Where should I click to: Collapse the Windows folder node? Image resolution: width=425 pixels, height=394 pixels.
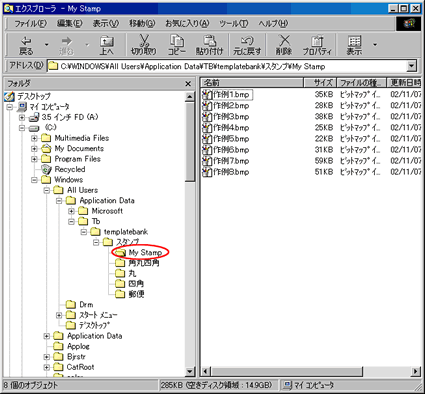tap(34, 180)
